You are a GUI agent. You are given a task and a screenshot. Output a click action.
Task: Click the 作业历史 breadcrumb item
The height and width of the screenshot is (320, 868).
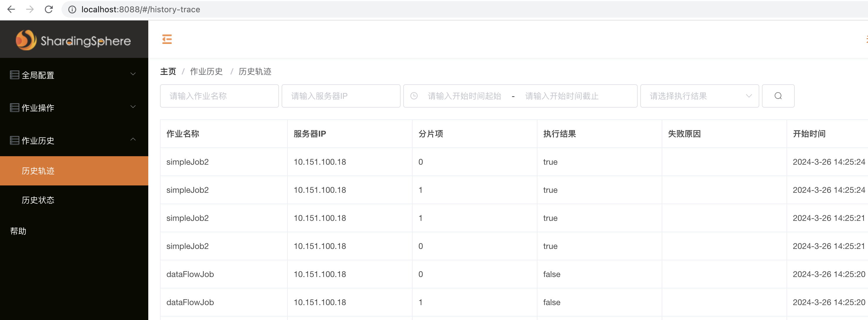pos(207,71)
